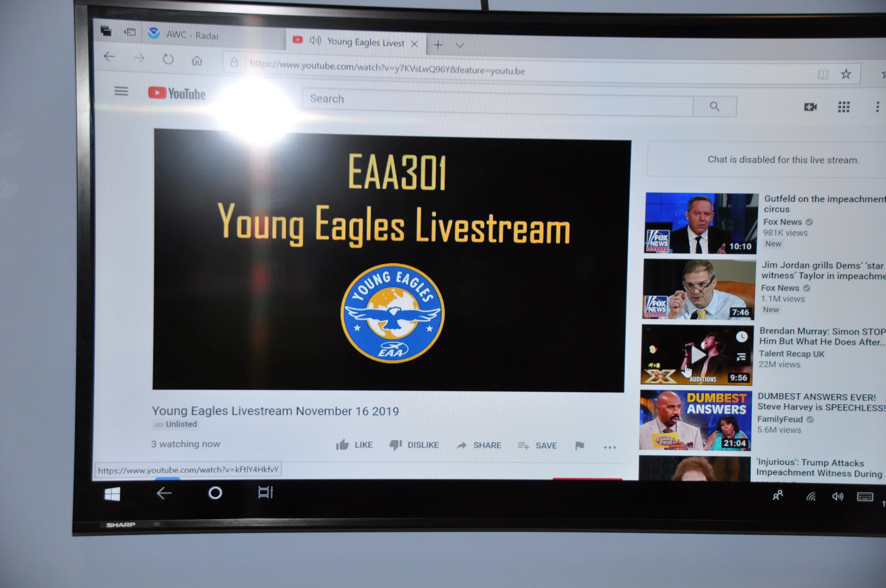Expand the tab list chevron
The width and height of the screenshot is (886, 588).
click(x=460, y=45)
